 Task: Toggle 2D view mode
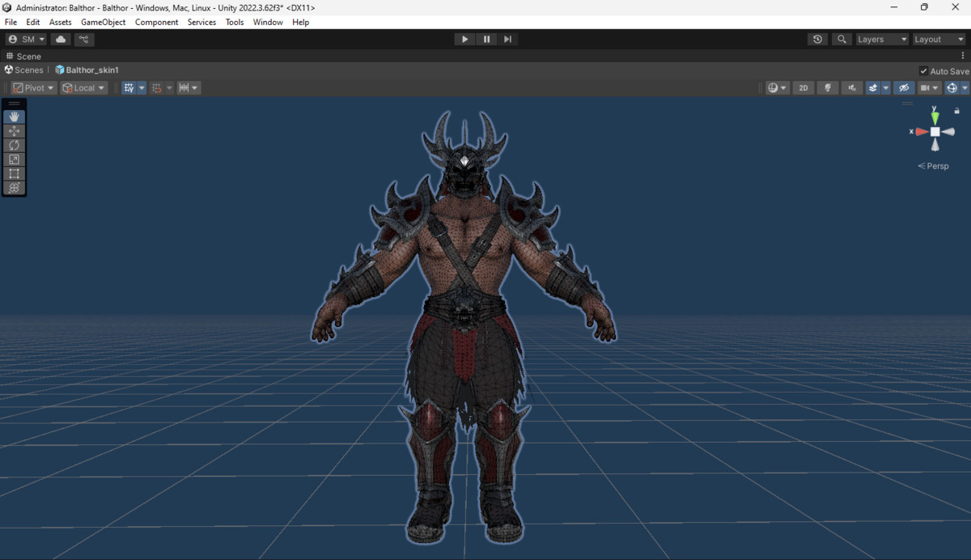[804, 87]
